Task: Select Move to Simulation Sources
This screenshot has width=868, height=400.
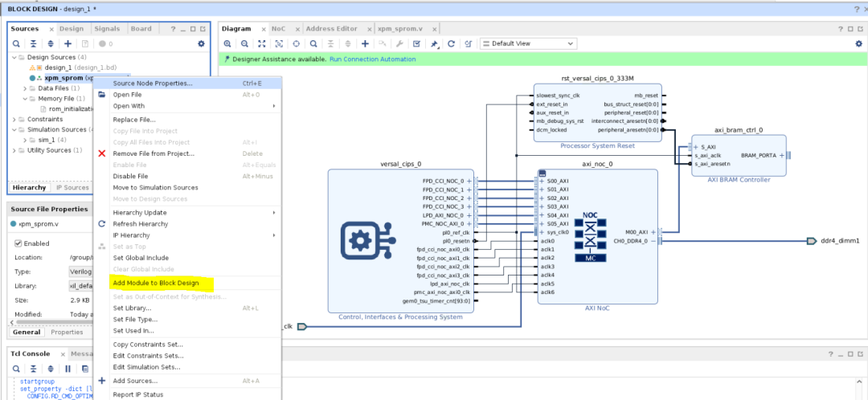Action: 155,188
